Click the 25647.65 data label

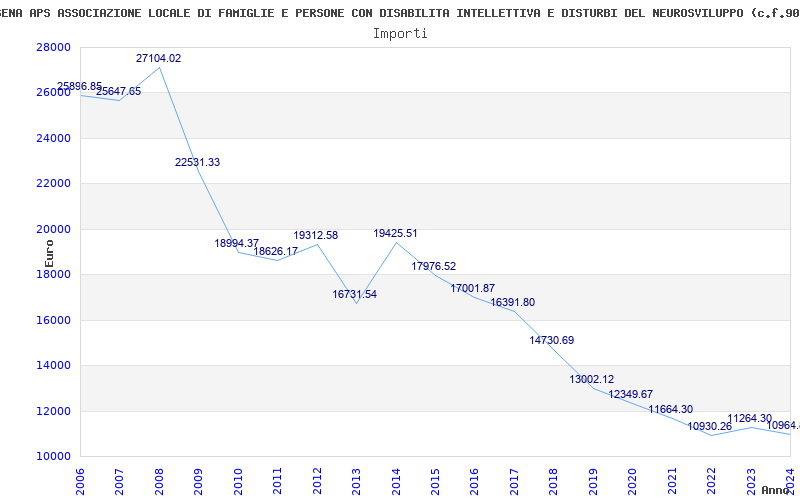pyautogui.click(x=118, y=91)
